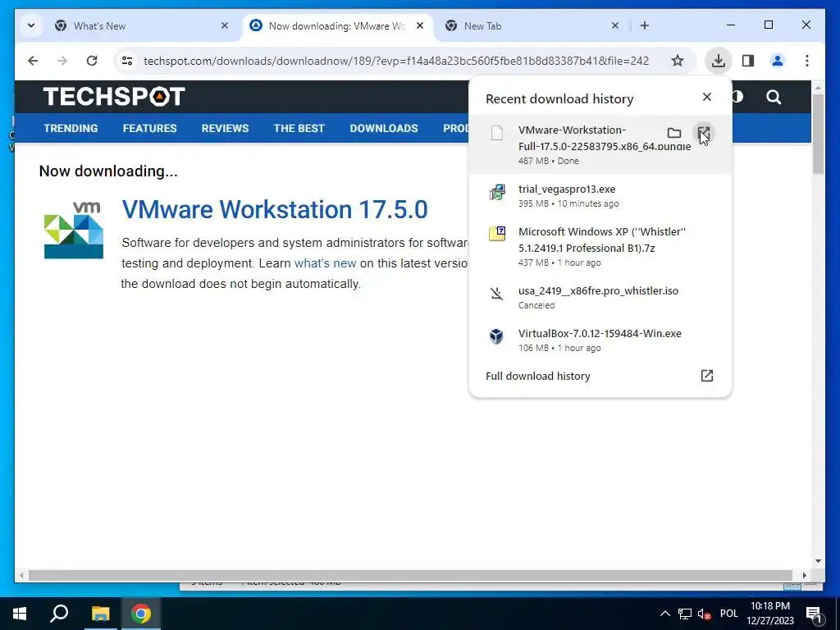Follow the "what's new" link
The image size is (840, 630).
325,263
